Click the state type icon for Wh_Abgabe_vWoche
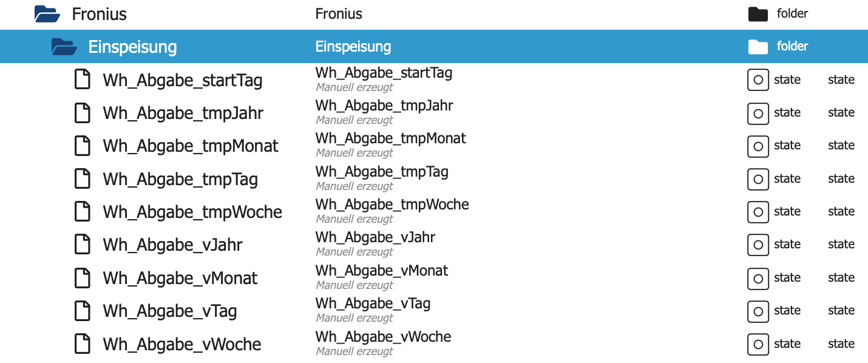The image size is (868, 363). [x=758, y=344]
